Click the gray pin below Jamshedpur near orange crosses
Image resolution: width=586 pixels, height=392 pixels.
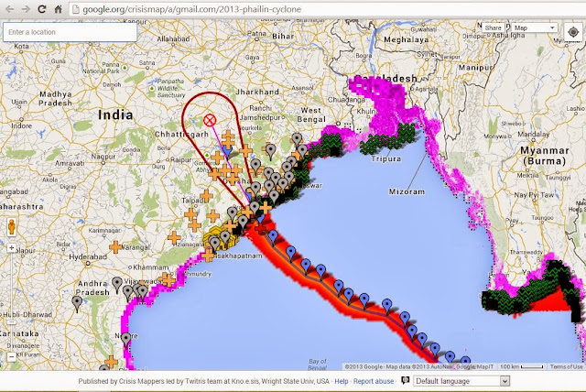click(x=271, y=152)
